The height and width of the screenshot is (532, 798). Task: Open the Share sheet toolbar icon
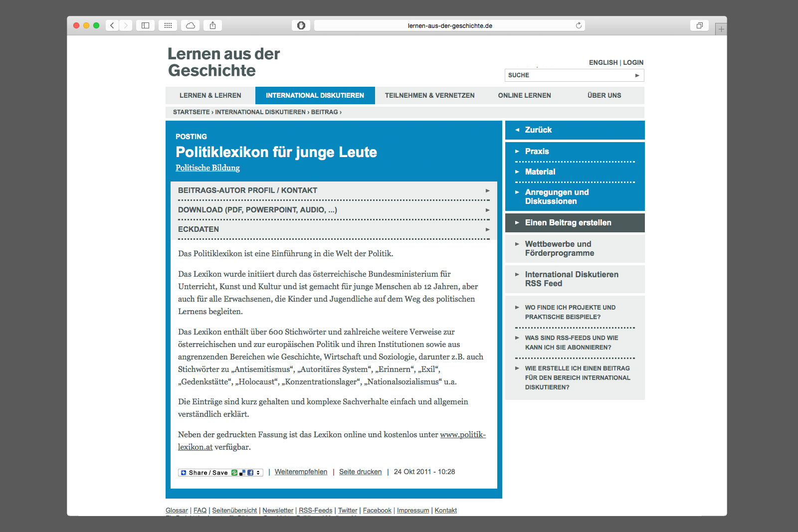pos(213,25)
